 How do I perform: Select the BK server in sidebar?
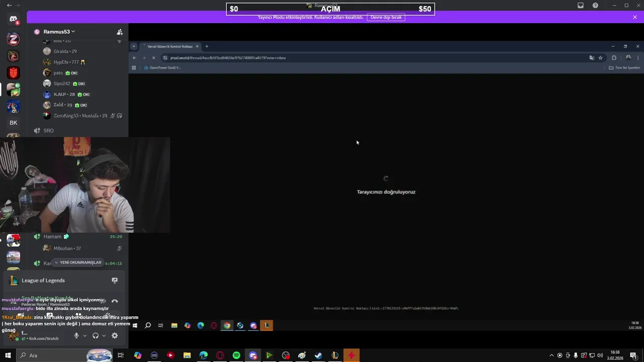14,123
